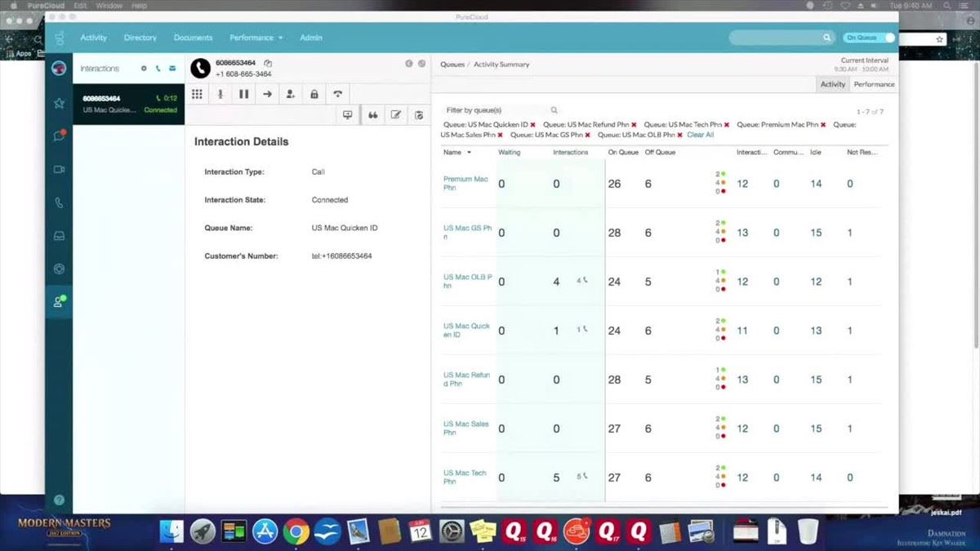The image size is (980, 551).
Task: Transfer the call using the arrow icon
Action: [267, 94]
